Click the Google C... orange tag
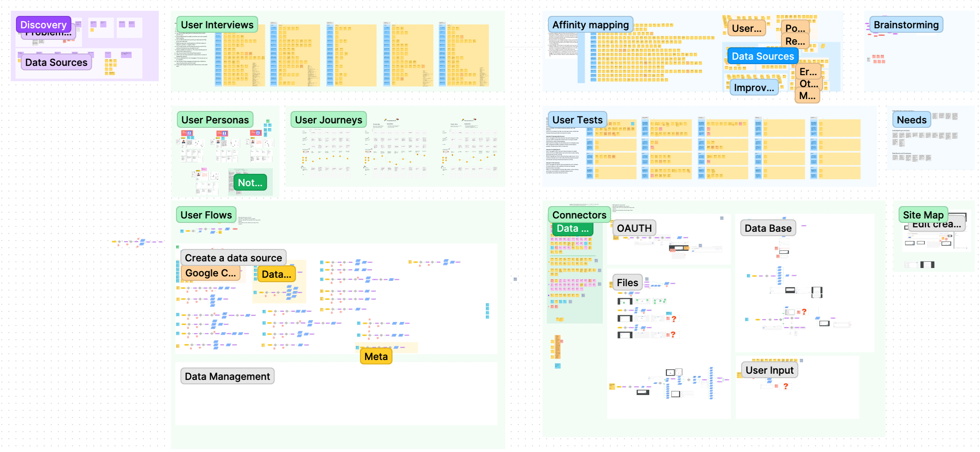 coord(210,273)
